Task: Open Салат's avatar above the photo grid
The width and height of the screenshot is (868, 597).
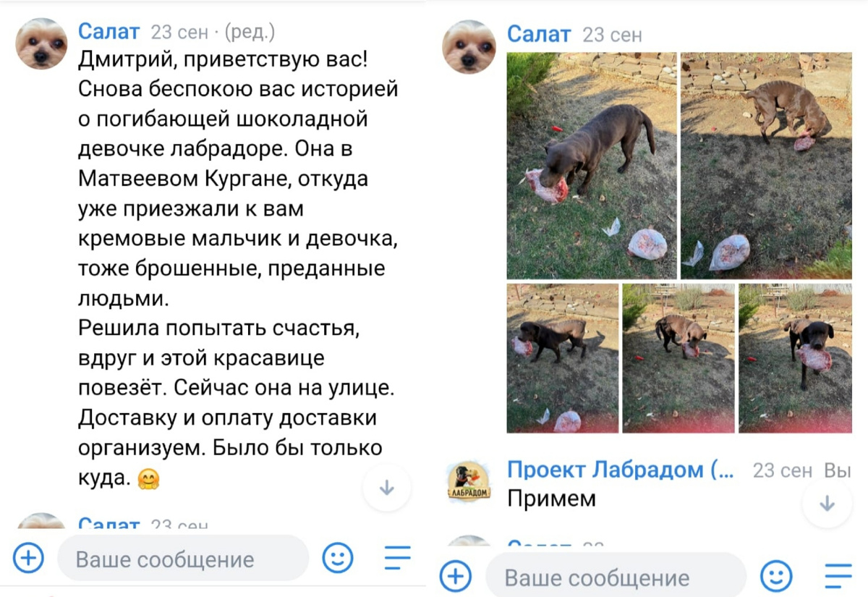Action: pyautogui.click(x=469, y=47)
